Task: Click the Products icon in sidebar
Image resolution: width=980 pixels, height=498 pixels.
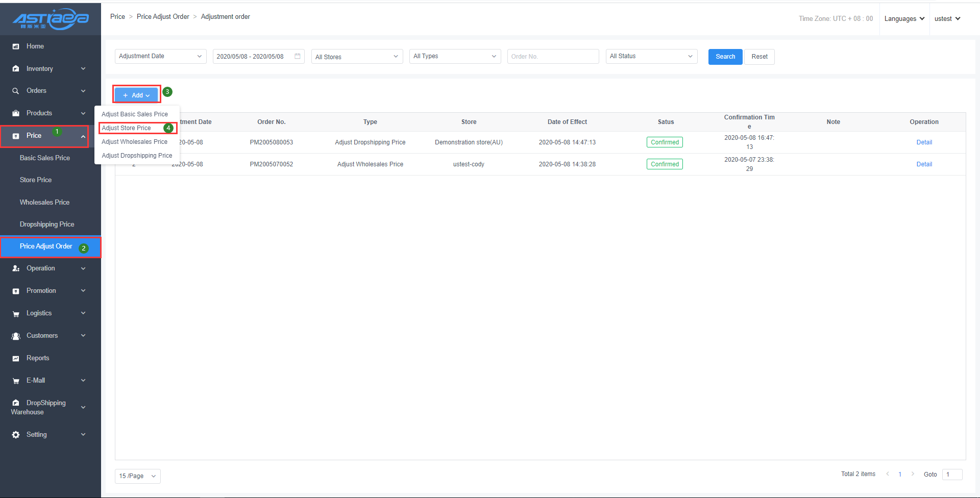Action: (x=16, y=113)
